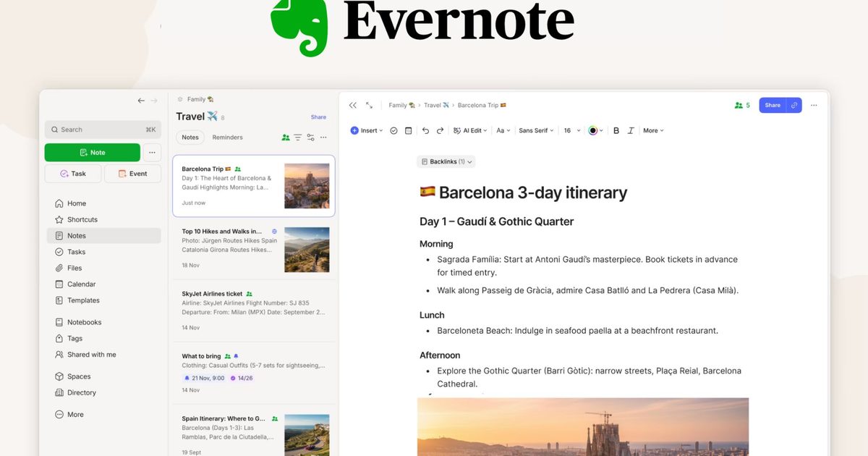868x456 pixels.
Task: Open the font color picker wheel
Action: click(x=594, y=130)
